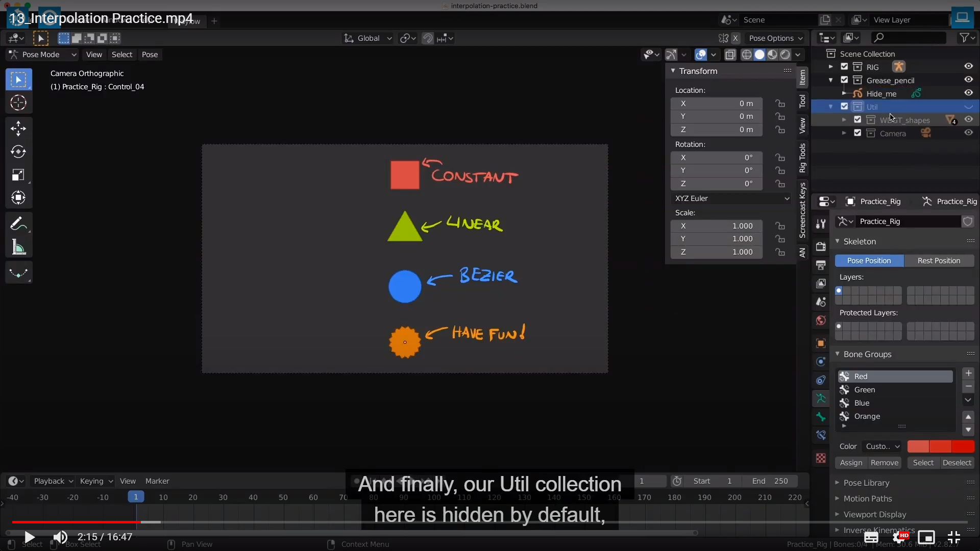The width and height of the screenshot is (980, 551).
Task: Hide the RIG collection with eye icon
Action: (968, 66)
